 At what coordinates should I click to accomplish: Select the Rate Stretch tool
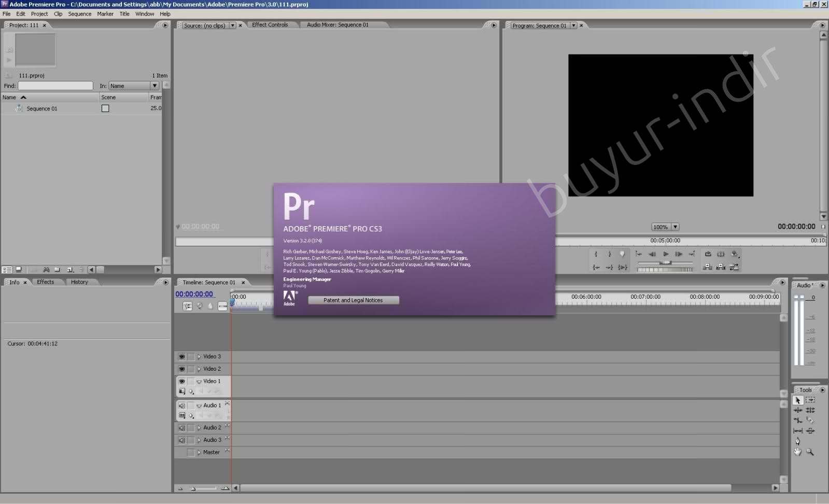(x=798, y=421)
